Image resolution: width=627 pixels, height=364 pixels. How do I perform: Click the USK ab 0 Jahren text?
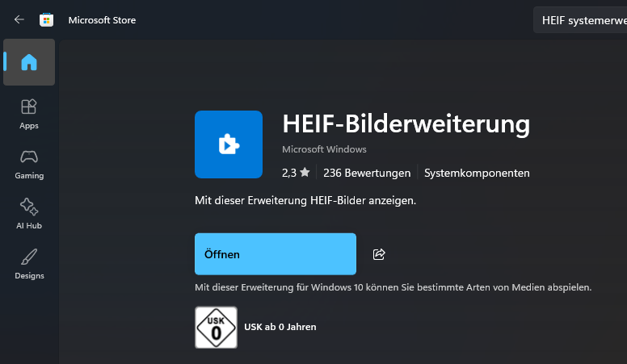[280, 327]
